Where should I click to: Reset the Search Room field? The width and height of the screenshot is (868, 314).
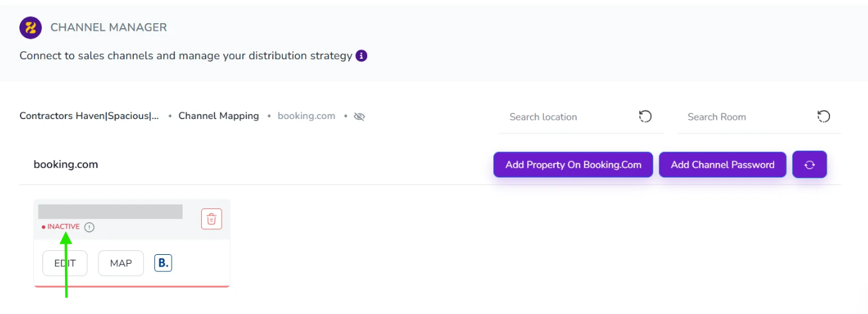point(823,116)
